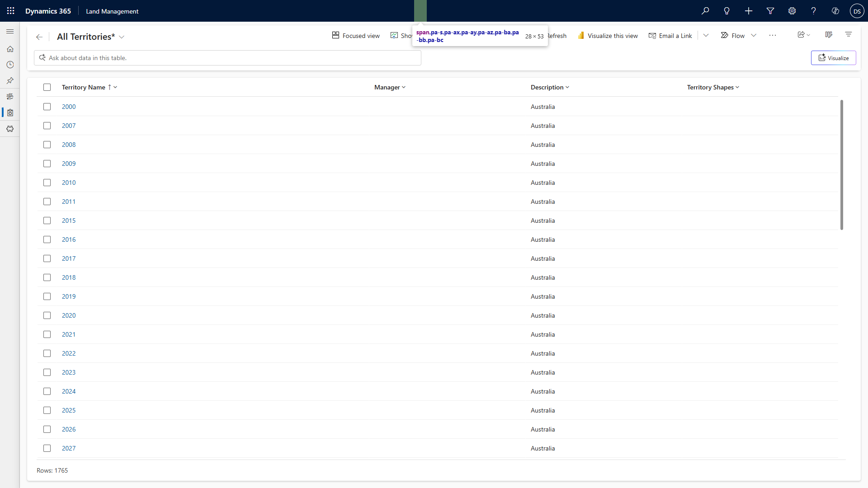This screenshot has height=488, width=868.
Task: Check the select-all checkbox in the header
Action: pyautogui.click(x=47, y=87)
